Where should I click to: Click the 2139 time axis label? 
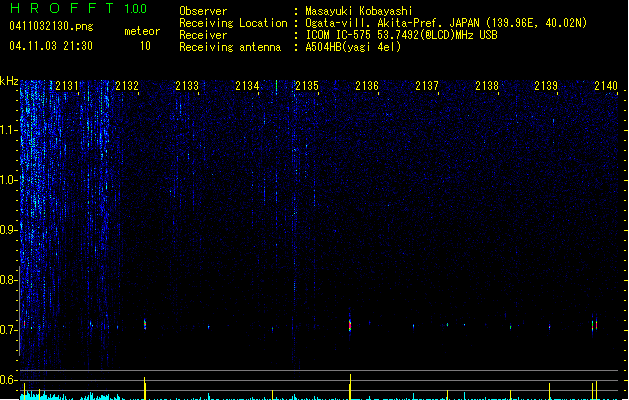tap(546, 86)
